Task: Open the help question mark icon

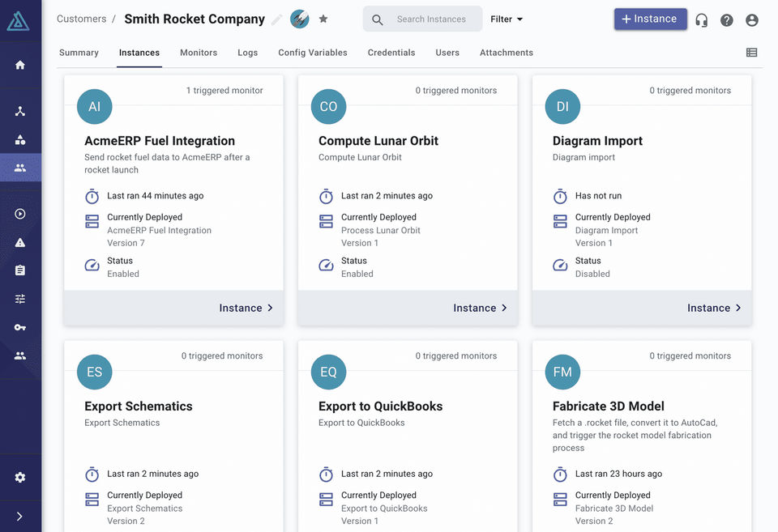Action: [x=727, y=19]
